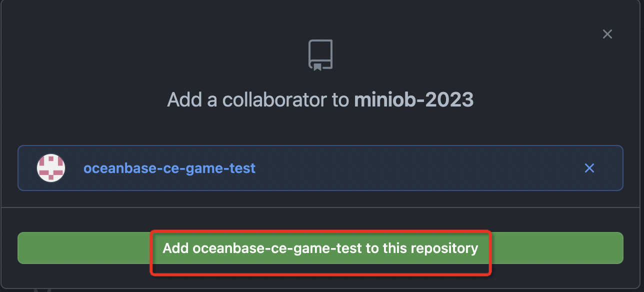
Task: Click the pink pixel pattern inside the avatar
Action: 51,168
